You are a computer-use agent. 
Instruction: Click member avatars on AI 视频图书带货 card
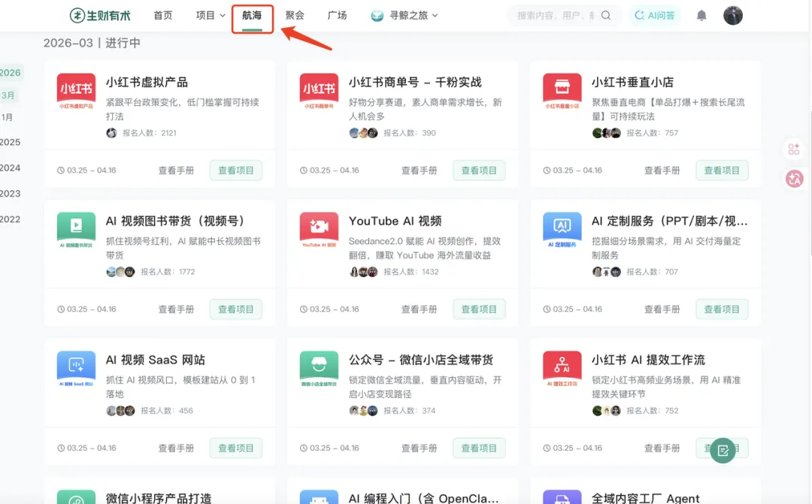[x=120, y=272]
